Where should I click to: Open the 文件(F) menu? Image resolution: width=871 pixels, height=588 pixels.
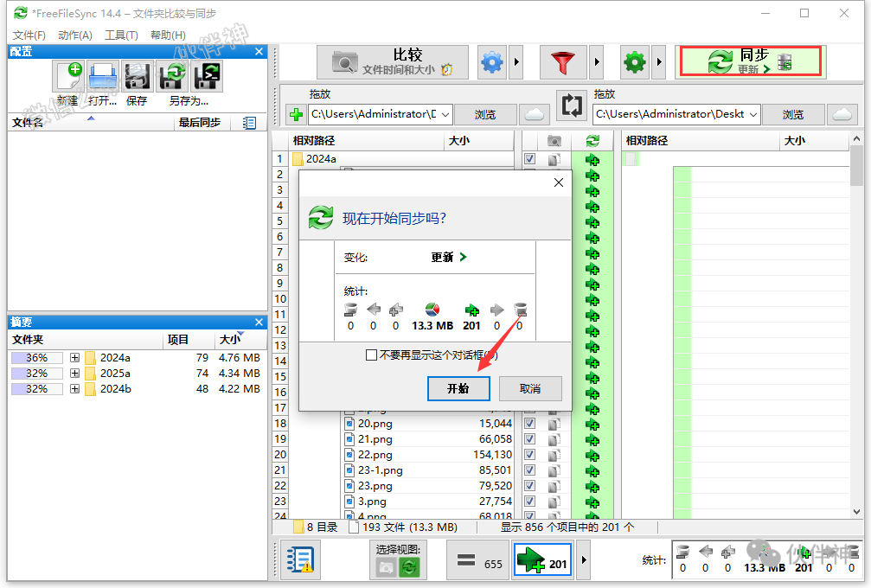(x=29, y=35)
